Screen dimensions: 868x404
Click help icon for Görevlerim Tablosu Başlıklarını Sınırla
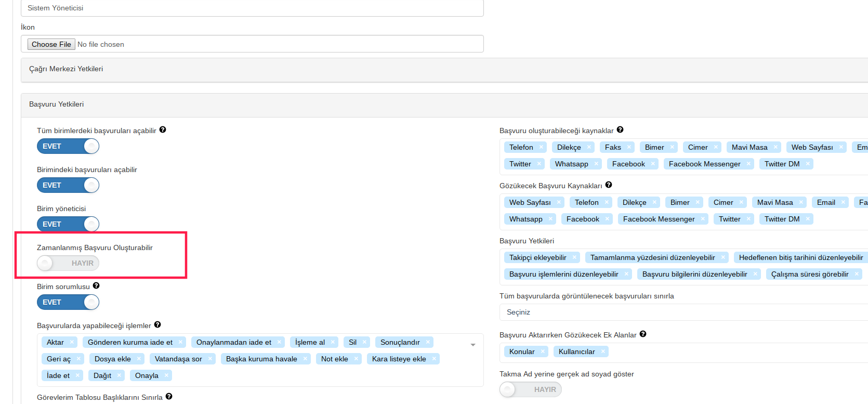tap(169, 397)
